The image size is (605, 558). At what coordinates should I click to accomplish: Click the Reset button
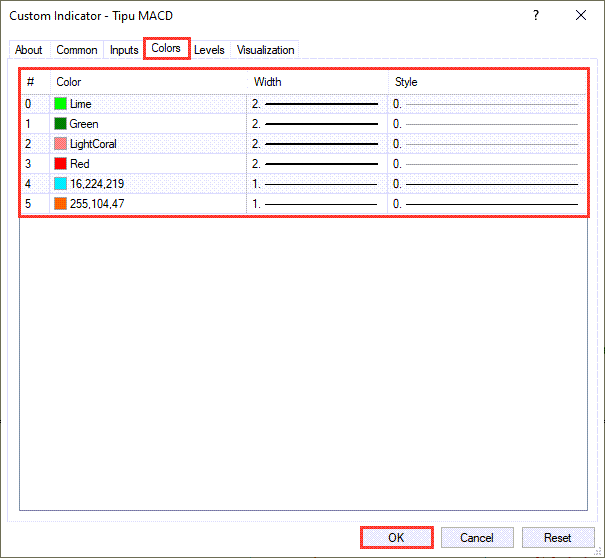[558, 538]
